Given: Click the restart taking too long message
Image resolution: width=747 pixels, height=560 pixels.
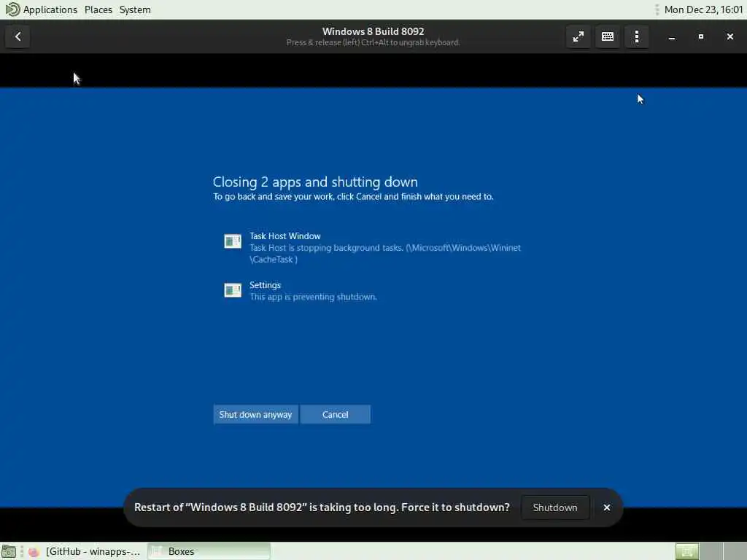Looking at the screenshot, I should pyautogui.click(x=322, y=507).
